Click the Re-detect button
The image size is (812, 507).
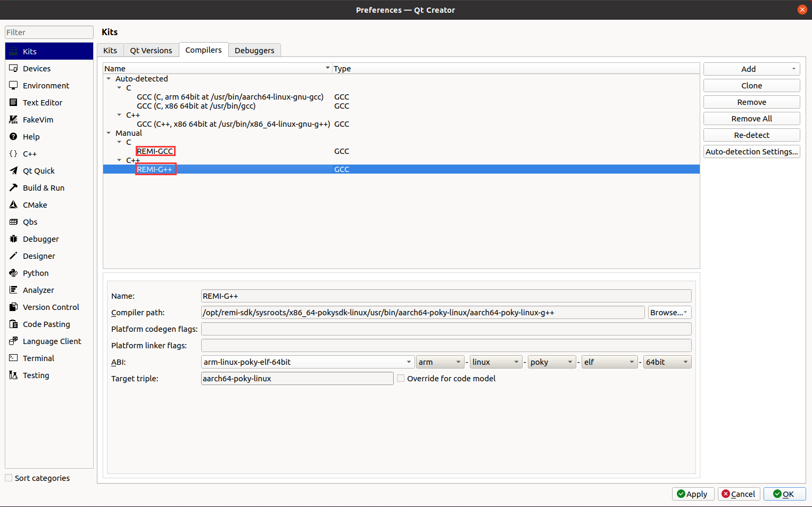752,135
